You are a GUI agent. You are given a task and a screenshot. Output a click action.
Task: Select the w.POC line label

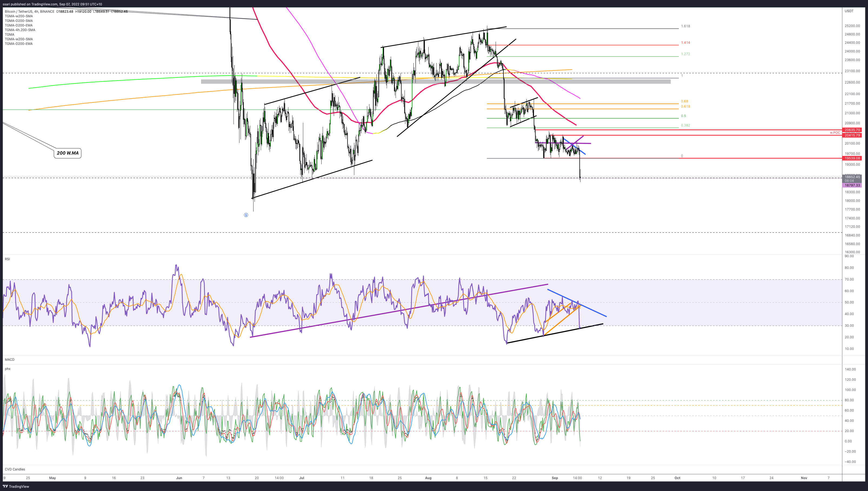(835, 132)
